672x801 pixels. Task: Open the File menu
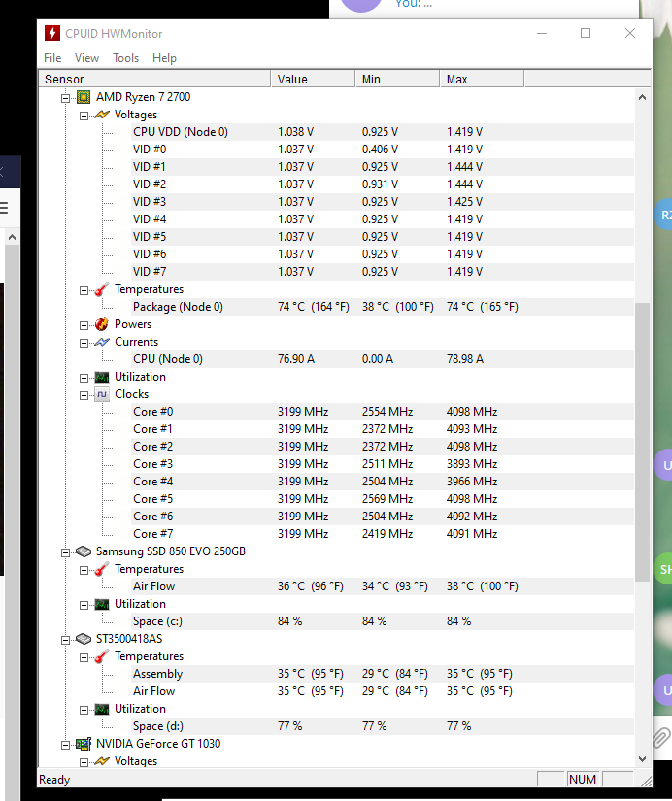[52, 58]
